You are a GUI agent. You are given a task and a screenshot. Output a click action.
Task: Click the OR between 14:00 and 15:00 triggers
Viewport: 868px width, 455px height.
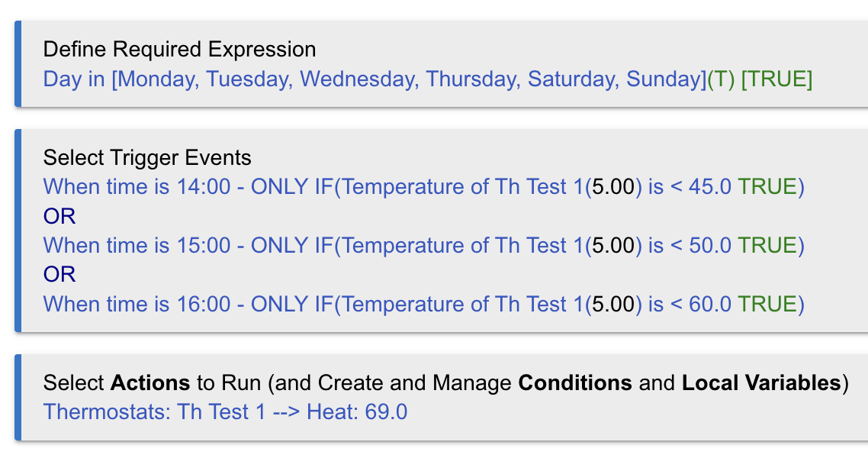point(59,217)
